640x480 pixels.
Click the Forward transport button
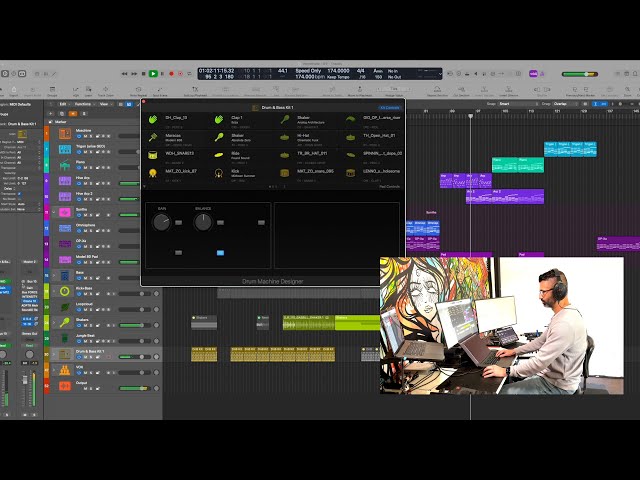click(134, 74)
